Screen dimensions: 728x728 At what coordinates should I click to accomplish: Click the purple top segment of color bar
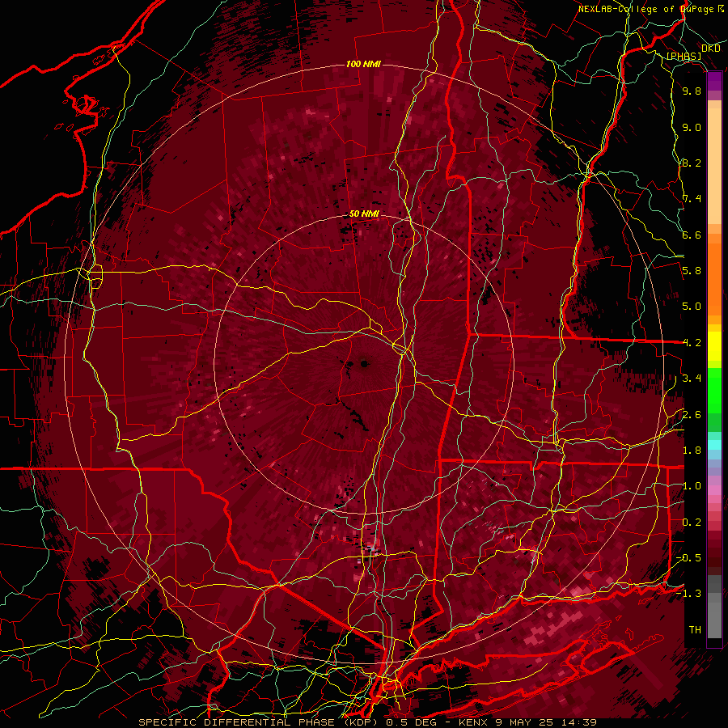tap(714, 81)
